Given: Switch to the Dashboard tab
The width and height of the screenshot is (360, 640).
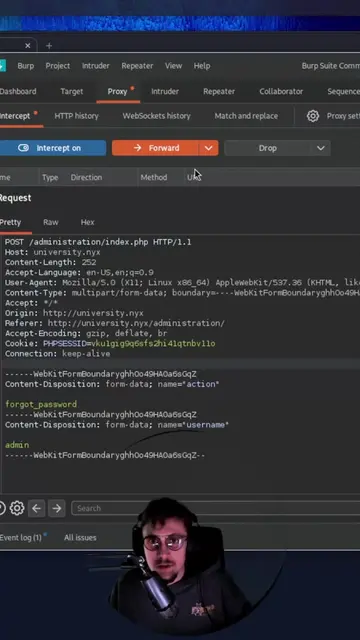Looking at the screenshot, I should (x=18, y=91).
